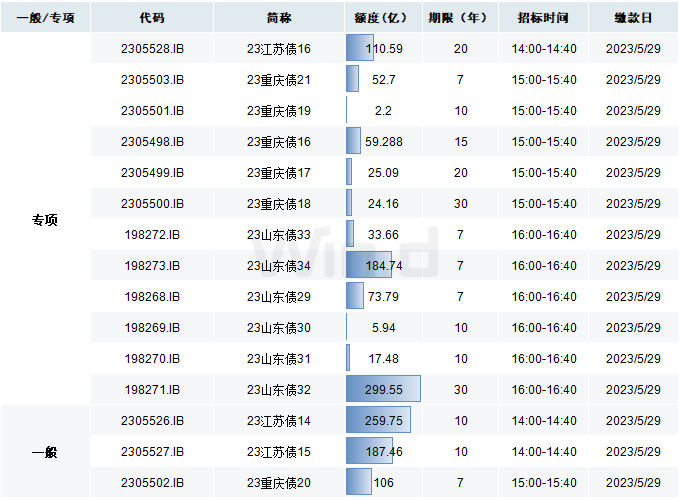
Task: Click the 259.75 amount data bar
Action: pos(378,420)
